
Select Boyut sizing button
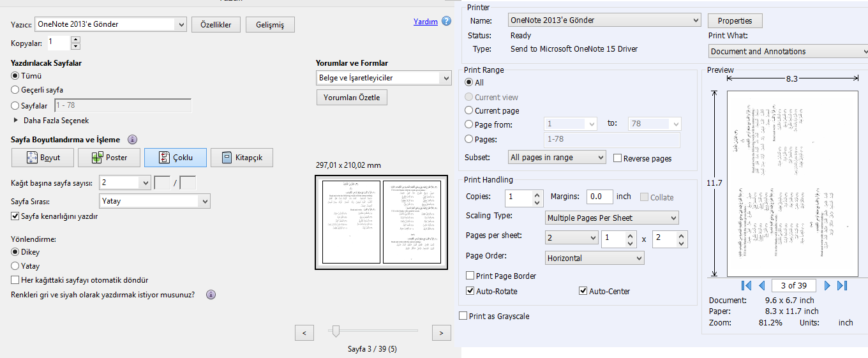(41, 158)
